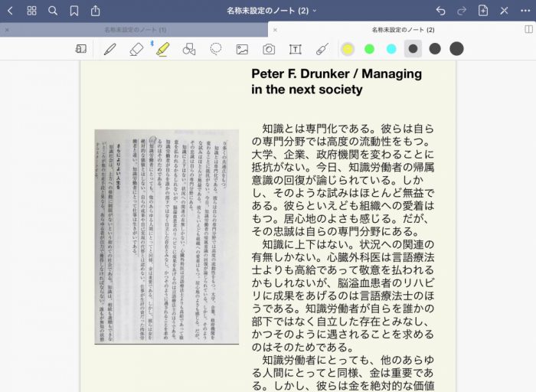Select the Shapes tool

point(189,49)
